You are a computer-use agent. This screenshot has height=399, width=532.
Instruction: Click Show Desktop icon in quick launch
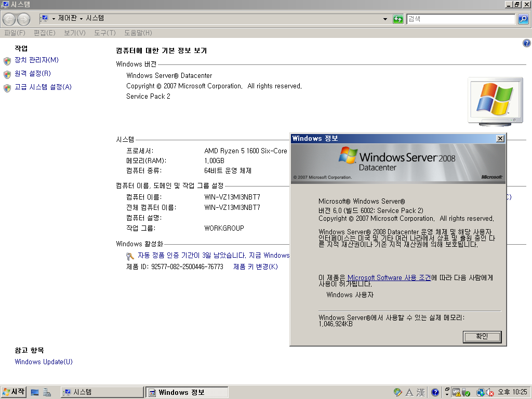35,393
